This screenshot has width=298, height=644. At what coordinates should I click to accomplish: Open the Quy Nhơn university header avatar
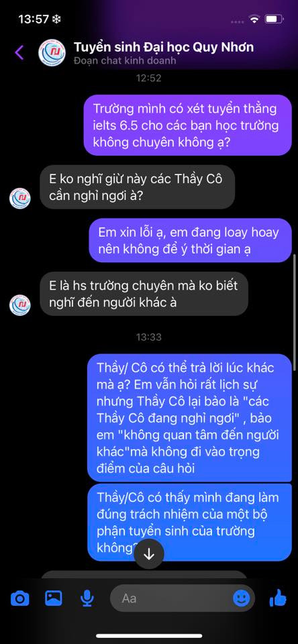(x=52, y=52)
